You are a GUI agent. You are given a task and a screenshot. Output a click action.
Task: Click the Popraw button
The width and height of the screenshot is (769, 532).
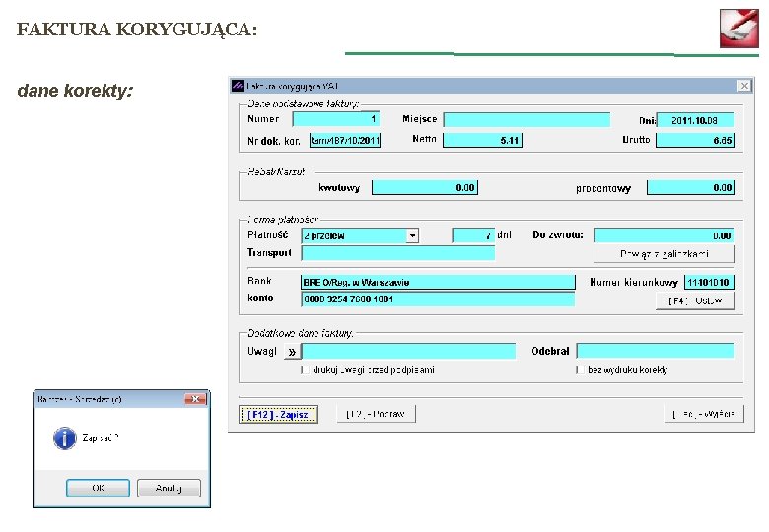tap(377, 414)
